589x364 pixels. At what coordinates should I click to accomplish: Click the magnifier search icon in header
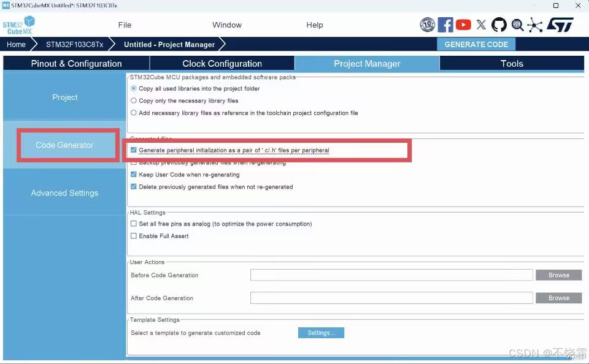tap(518, 25)
